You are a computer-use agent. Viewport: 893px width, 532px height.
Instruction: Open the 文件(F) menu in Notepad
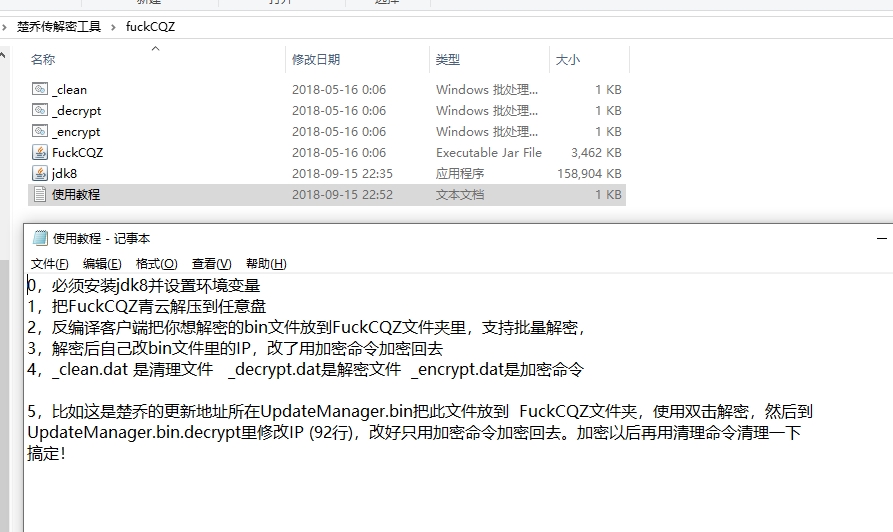[x=50, y=264]
